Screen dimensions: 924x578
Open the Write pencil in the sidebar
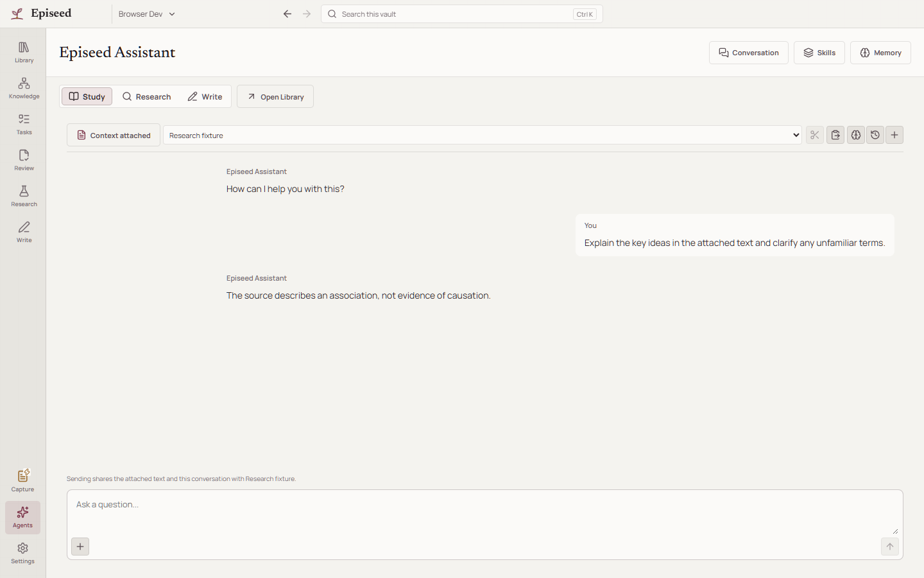tap(24, 232)
